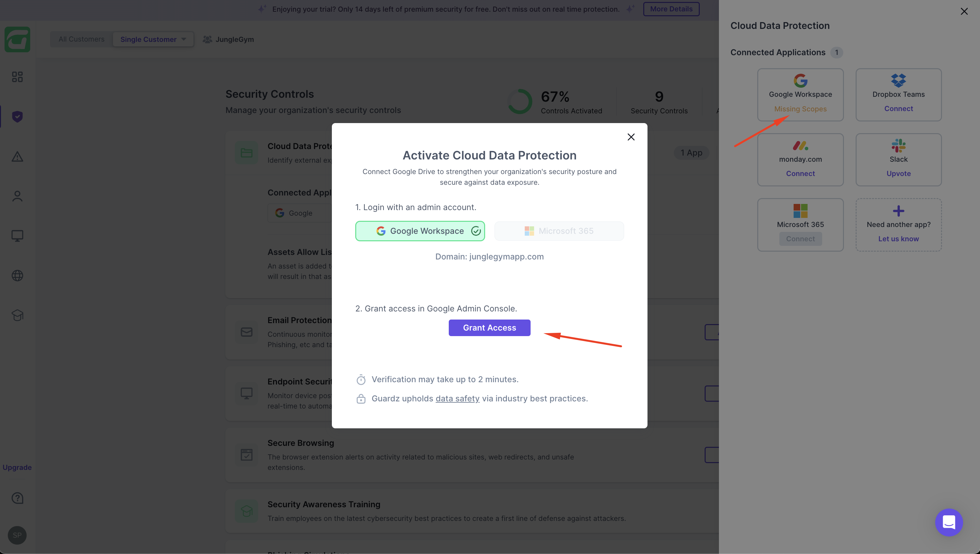Open the warning triangle issues icon

17,157
